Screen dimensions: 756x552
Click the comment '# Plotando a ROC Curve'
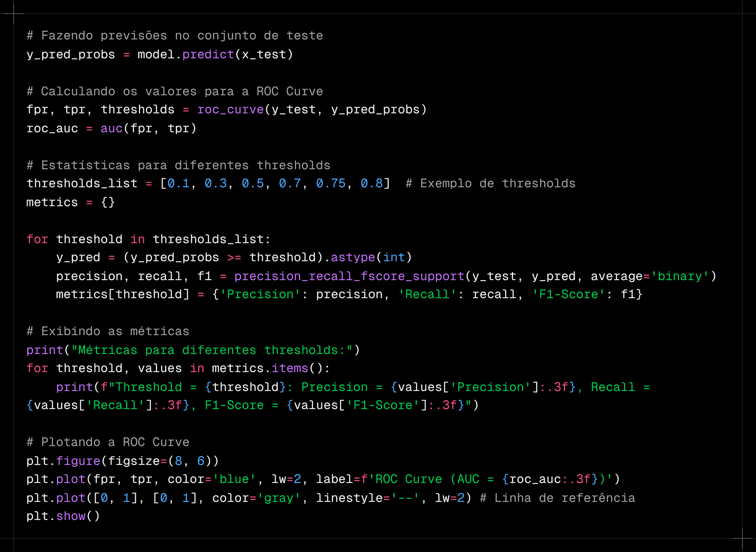tap(108, 442)
